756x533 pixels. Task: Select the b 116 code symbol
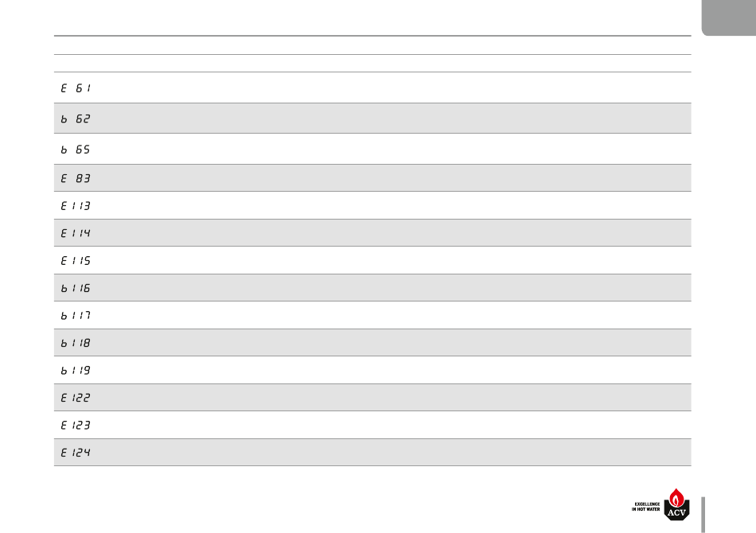pos(76,288)
